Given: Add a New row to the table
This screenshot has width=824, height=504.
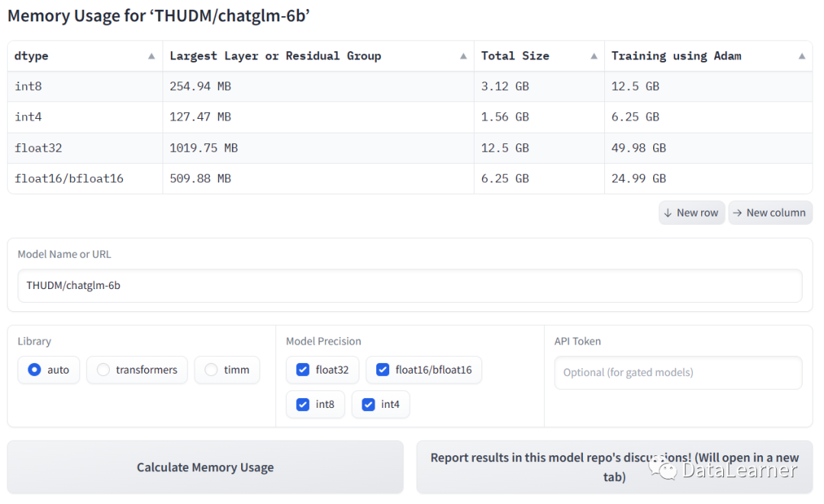Looking at the screenshot, I should (x=691, y=213).
